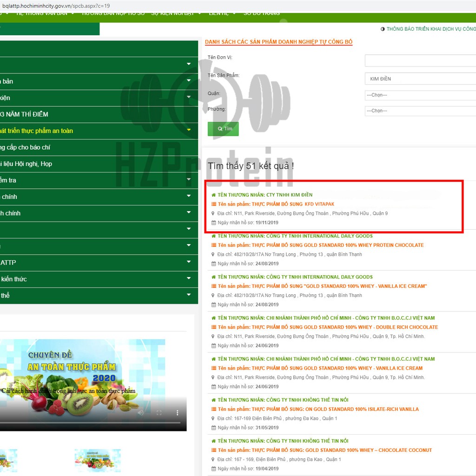Click calendar icon next to 31/05/2019
476x476 pixels.
point(214,428)
